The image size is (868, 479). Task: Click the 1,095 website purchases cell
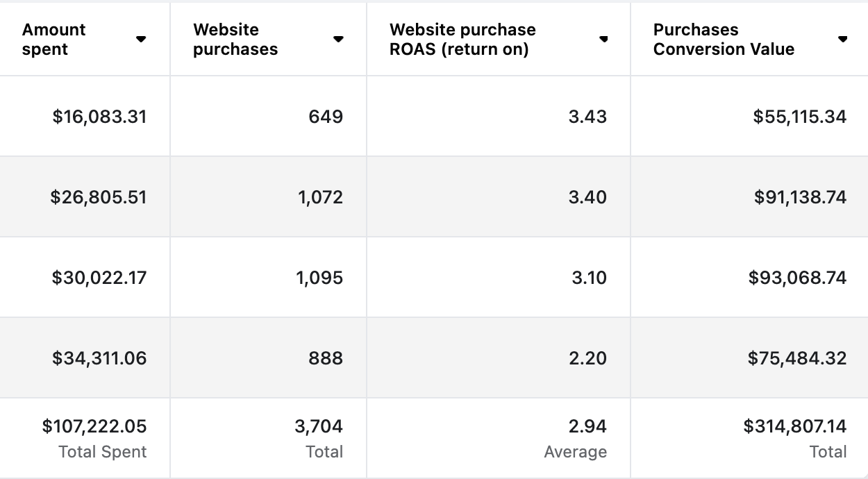pyautogui.click(x=320, y=278)
